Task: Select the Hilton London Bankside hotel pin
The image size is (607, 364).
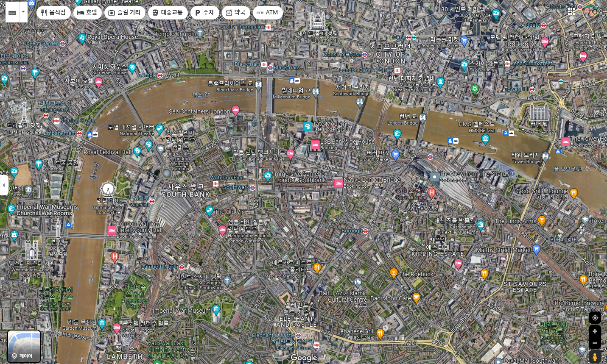Action: click(x=290, y=153)
